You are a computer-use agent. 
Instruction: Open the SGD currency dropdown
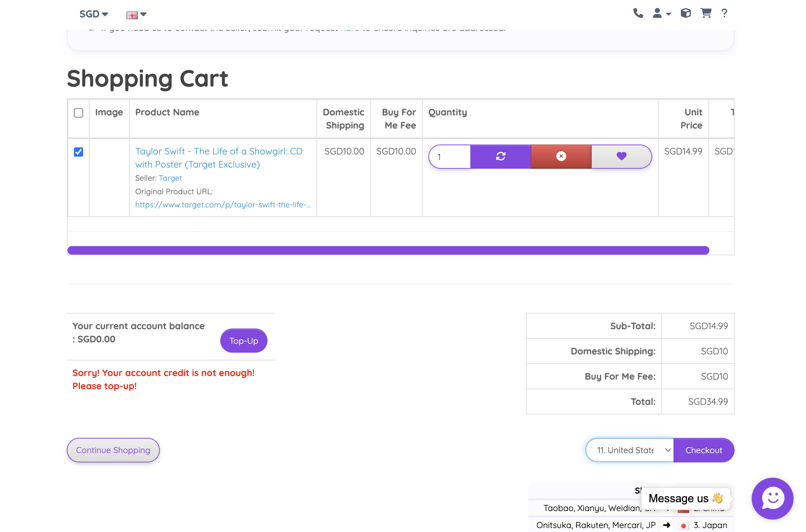point(93,14)
